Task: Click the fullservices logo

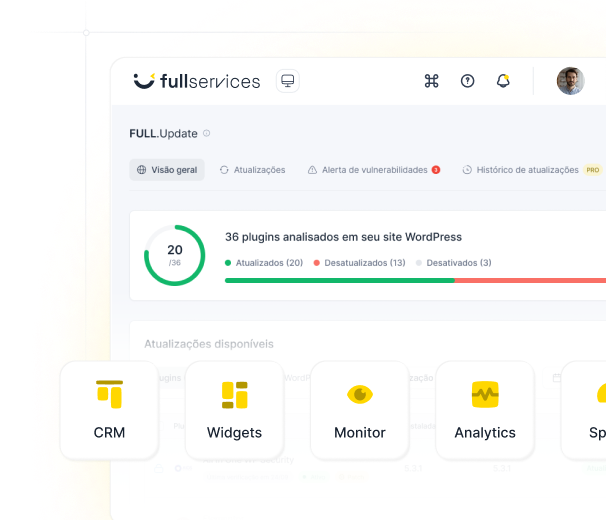Action: 197,81
